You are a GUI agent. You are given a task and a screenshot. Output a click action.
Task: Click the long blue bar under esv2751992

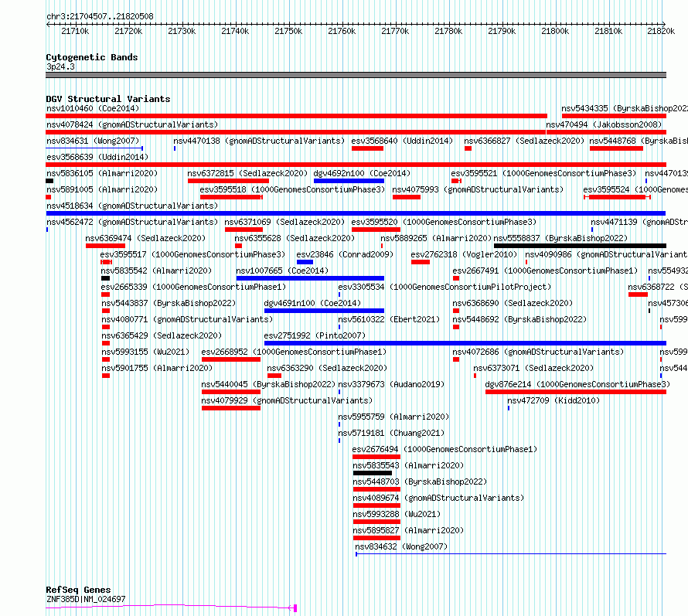[465, 343]
